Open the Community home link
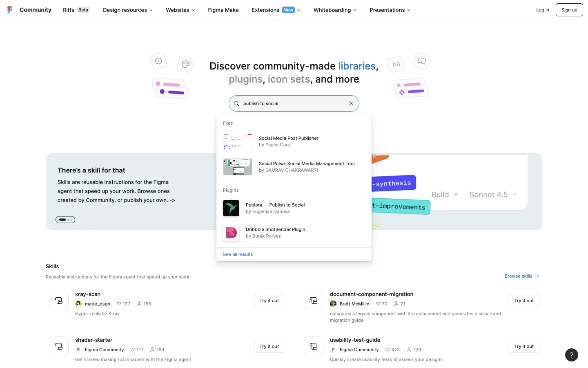 coord(36,10)
